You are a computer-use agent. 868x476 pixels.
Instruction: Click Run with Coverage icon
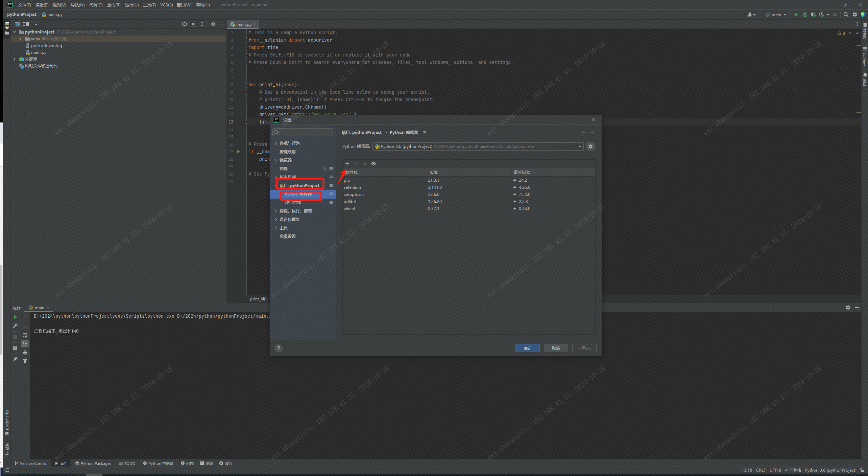(x=813, y=15)
